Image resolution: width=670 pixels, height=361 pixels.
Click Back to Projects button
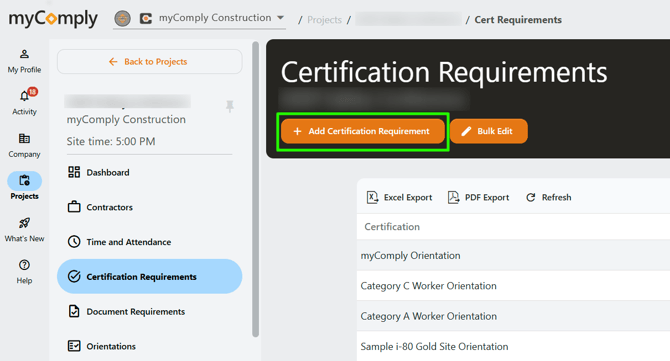150,62
